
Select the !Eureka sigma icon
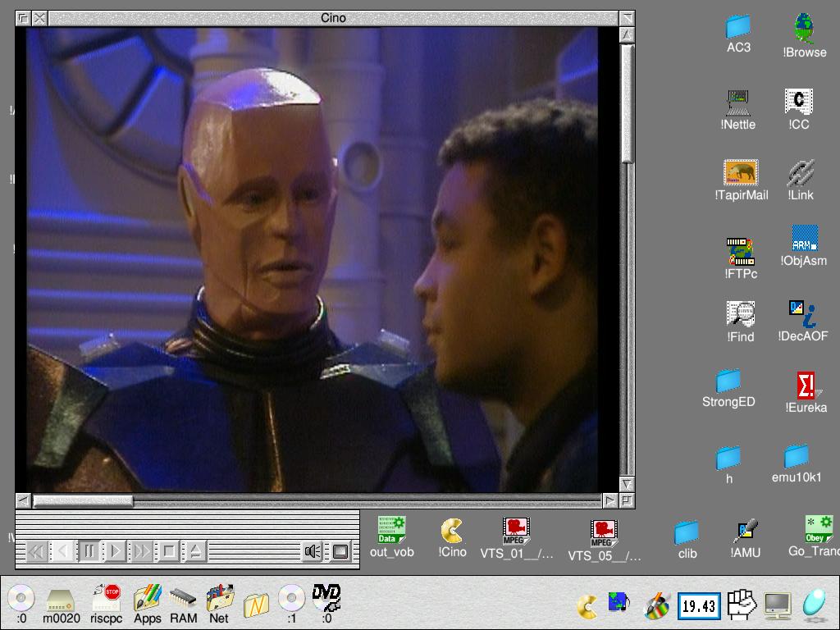pos(806,393)
